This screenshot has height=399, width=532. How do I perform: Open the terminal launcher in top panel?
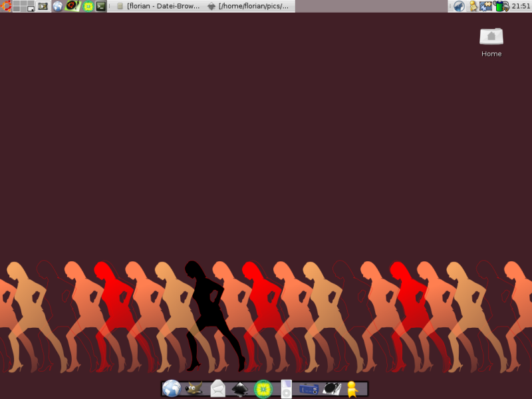click(x=101, y=6)
